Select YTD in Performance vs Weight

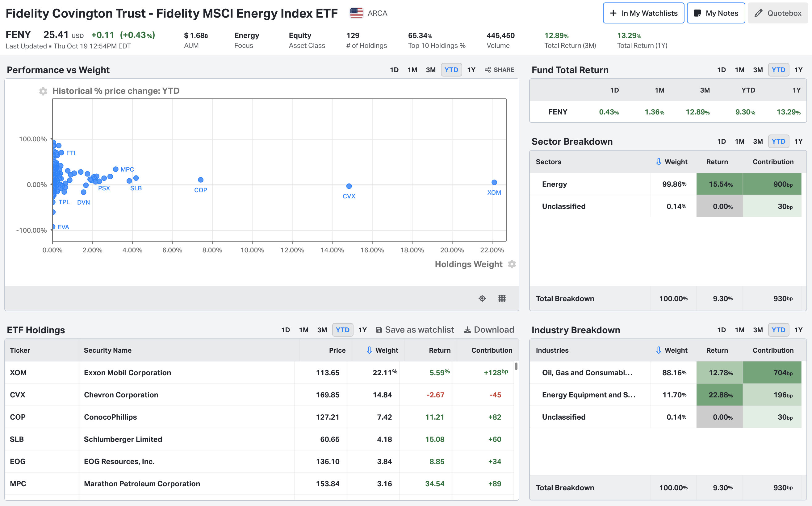coord(451,70)
